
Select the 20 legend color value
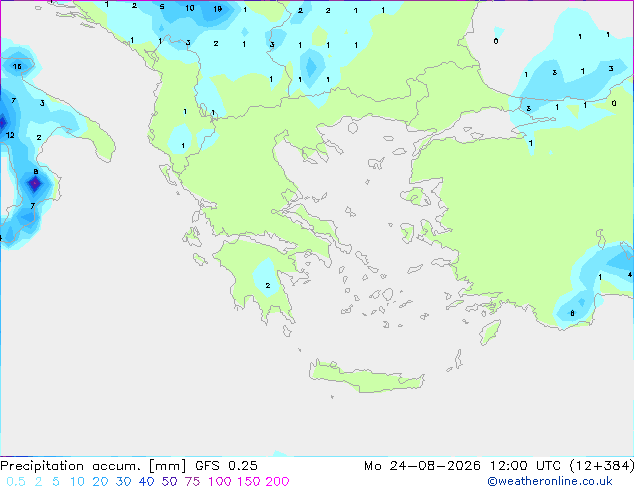point(100,482)
